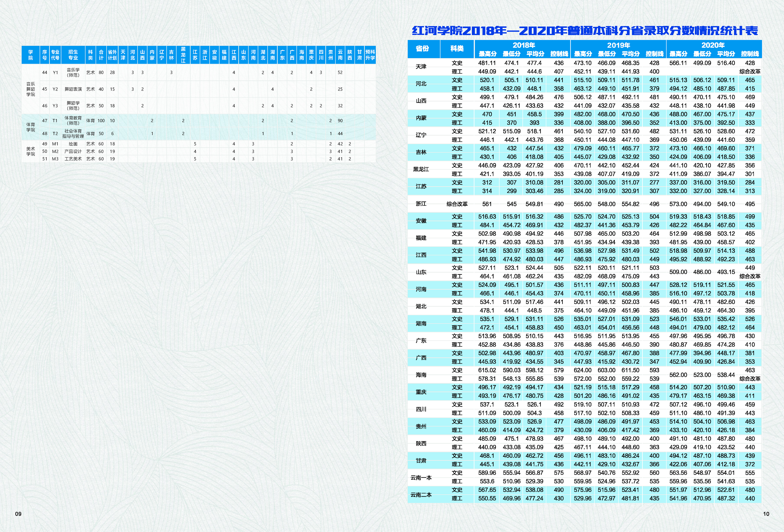
Task: Select the 招生专业 header in plan table
Action: point(73,55)
